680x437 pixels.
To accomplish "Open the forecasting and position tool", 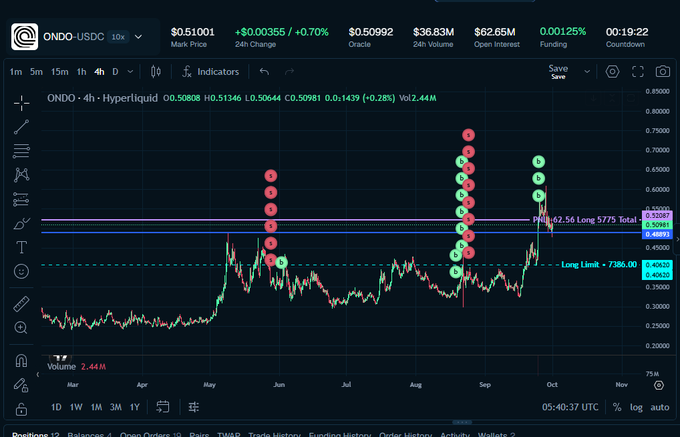I will tap(21, 199).
